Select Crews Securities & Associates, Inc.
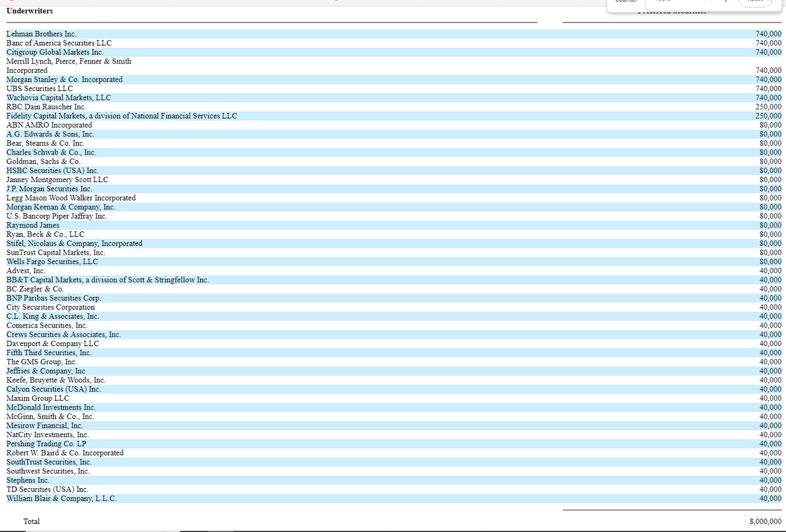Screen dimensions: 786x532 point(64,335)
